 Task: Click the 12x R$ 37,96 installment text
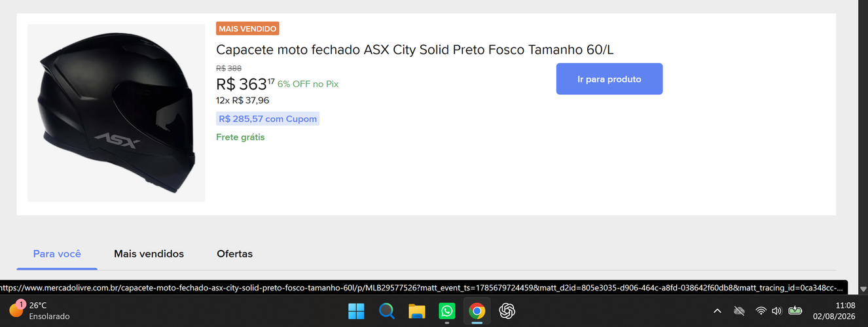(x=243, y=100)
